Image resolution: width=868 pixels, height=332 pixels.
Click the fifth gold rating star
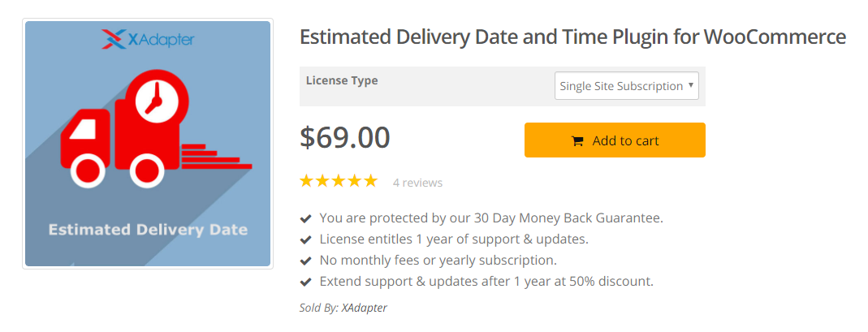click(x=370, y=180)
